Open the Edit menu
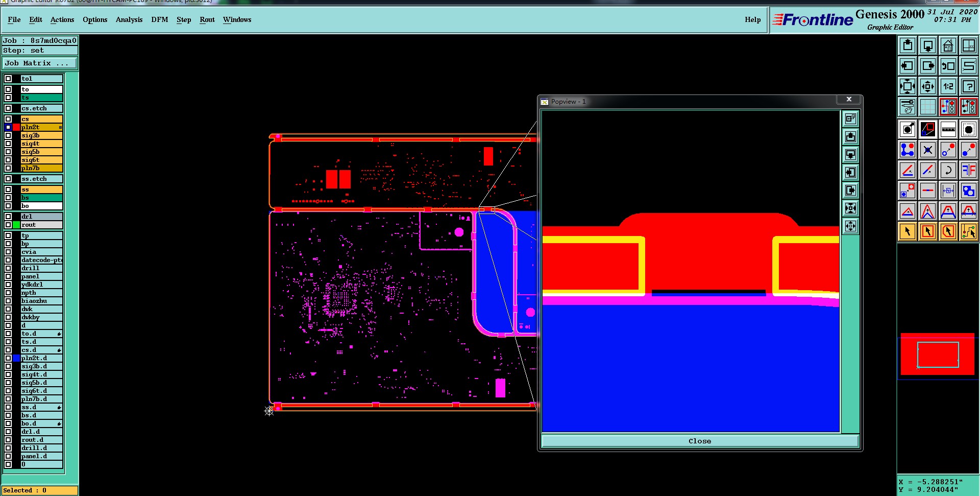Viewport: 980px width, 496px height. (36, 19)
